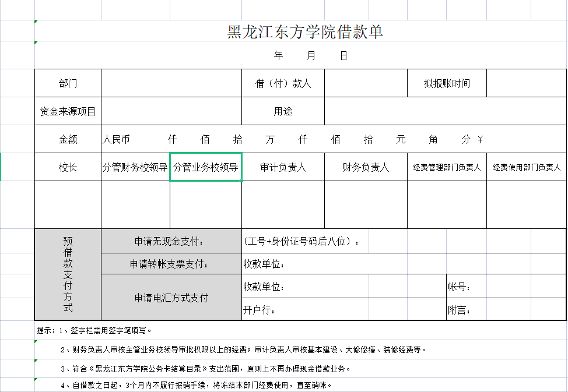The width and height of the screenshot is (568, 392).
Task: Select the 财务负责人 cell
Action: 366,167
